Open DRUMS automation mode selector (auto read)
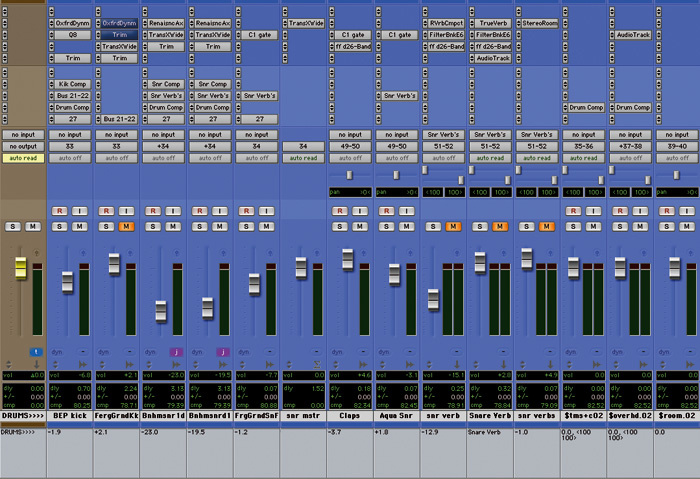Screen dimensions: 700x479 tap(23, 157)
